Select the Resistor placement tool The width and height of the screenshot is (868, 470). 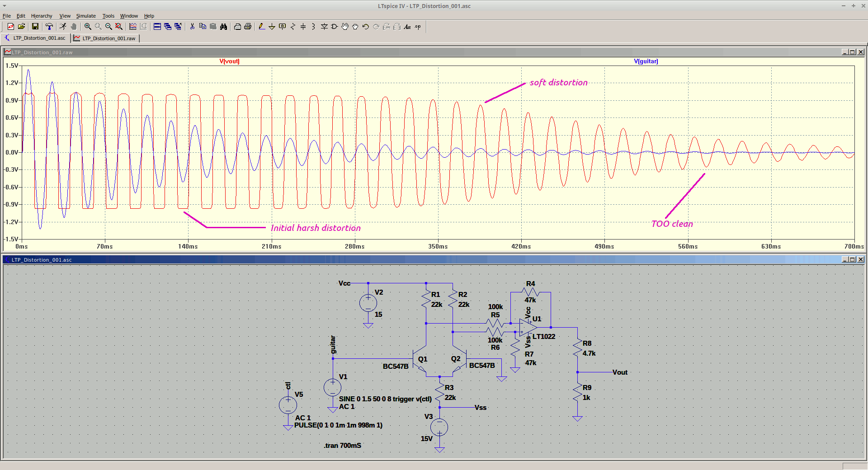293,27
